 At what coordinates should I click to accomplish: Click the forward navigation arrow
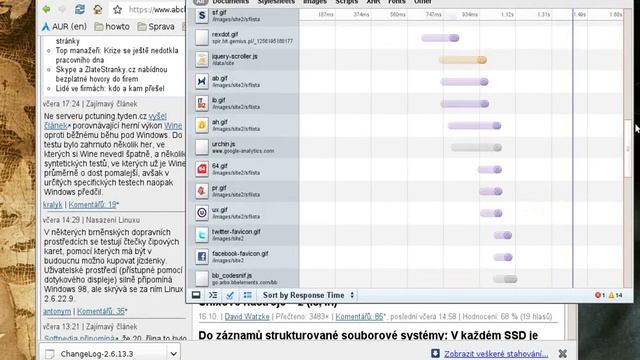62,9
